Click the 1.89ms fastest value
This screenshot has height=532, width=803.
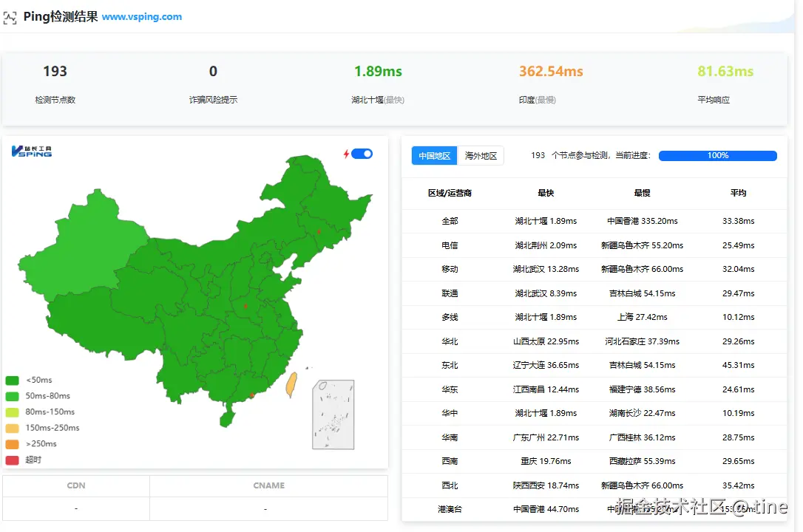(x=378, y=71)
